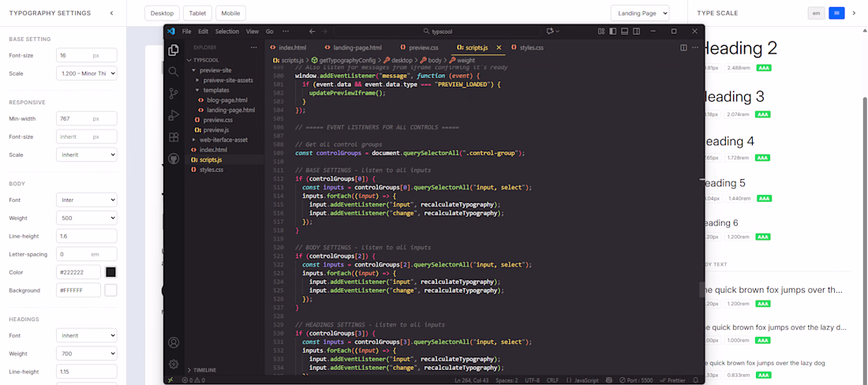The height and width of the screenshot is (385, 868).
Task: Open the Source Control view icon
Action: [174, 93]
